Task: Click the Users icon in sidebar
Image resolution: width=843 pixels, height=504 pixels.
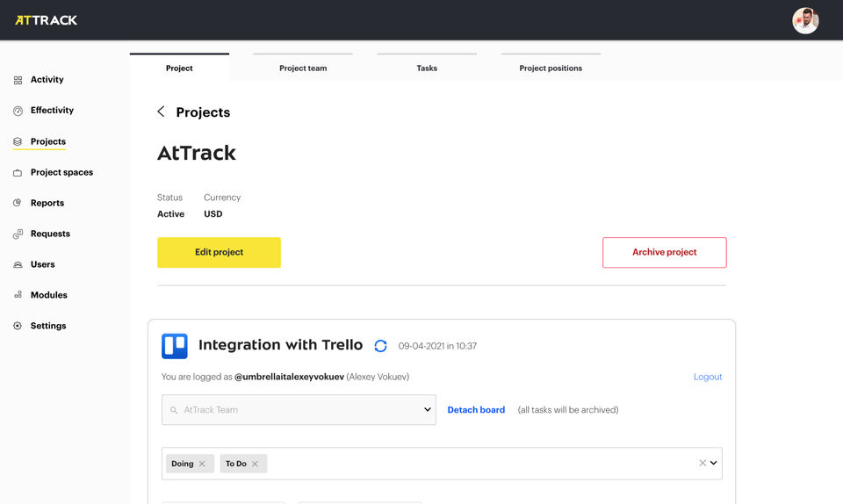Action: [18, 264]
